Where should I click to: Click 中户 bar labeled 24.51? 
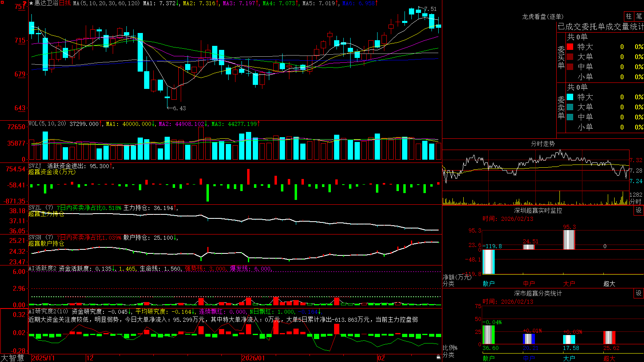(528, 247)
